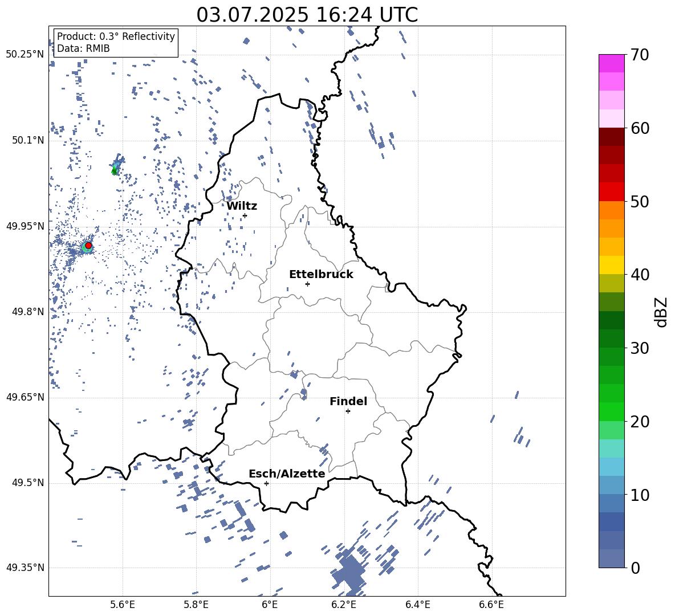Click the title '03.07.2025 16:24 UTC'
This screenshot has height=616, width=675.
pos(307,15)
